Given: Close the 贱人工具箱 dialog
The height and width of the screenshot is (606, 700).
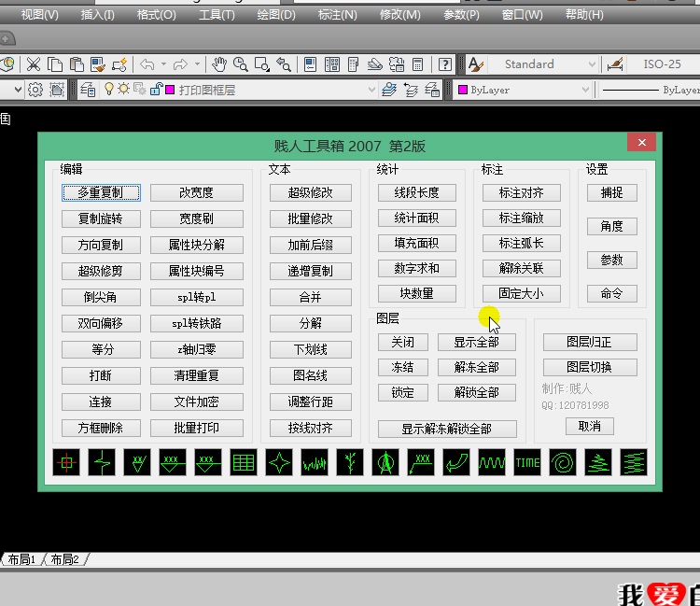Looking at the screenshot, I should (641, 143).
